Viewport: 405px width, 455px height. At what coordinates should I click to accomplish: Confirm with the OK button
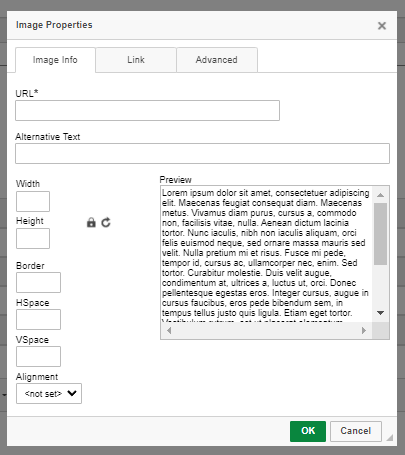click(x=308, y=431)
